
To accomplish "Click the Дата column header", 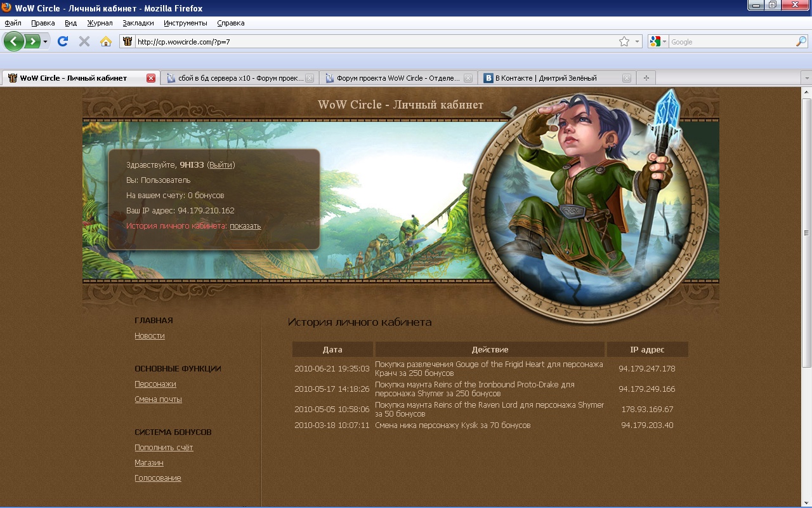I will click(x=332, y=349).
